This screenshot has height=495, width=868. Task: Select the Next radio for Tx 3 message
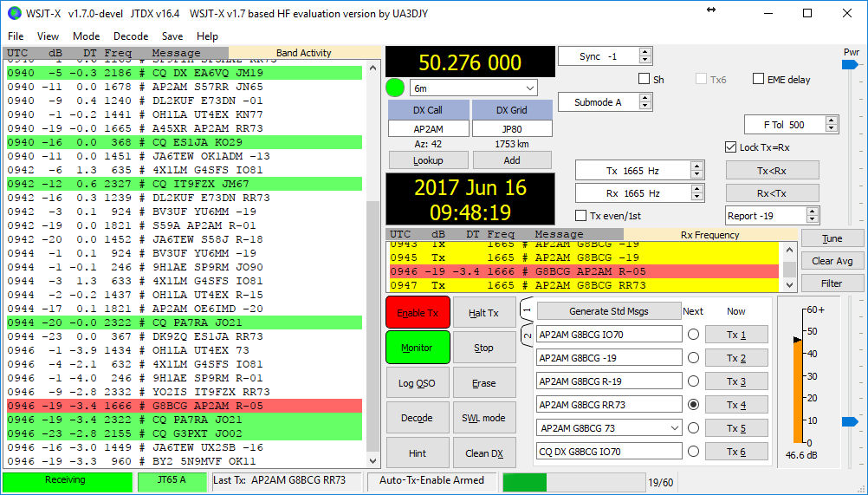pos(693,381)
